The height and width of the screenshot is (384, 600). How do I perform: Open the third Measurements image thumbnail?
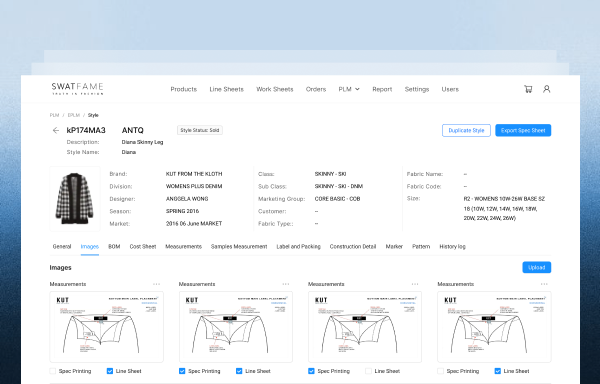(x=365, y=327)
